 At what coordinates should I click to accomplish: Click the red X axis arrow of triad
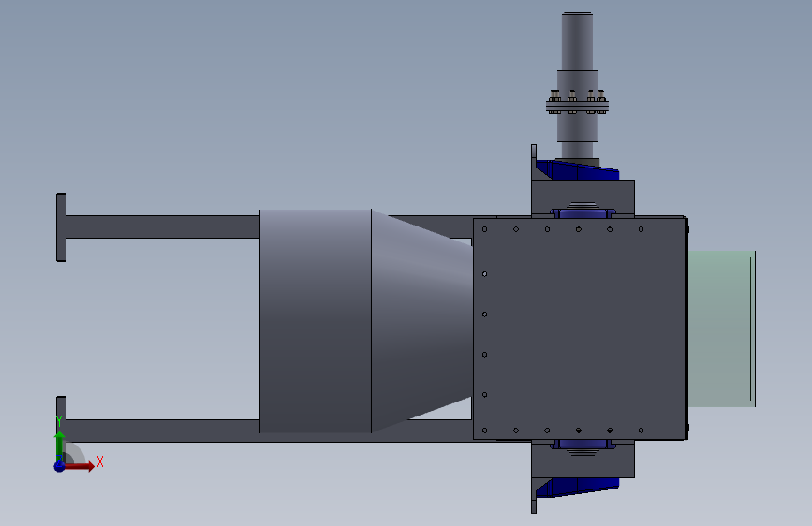[x=81, y=466]
